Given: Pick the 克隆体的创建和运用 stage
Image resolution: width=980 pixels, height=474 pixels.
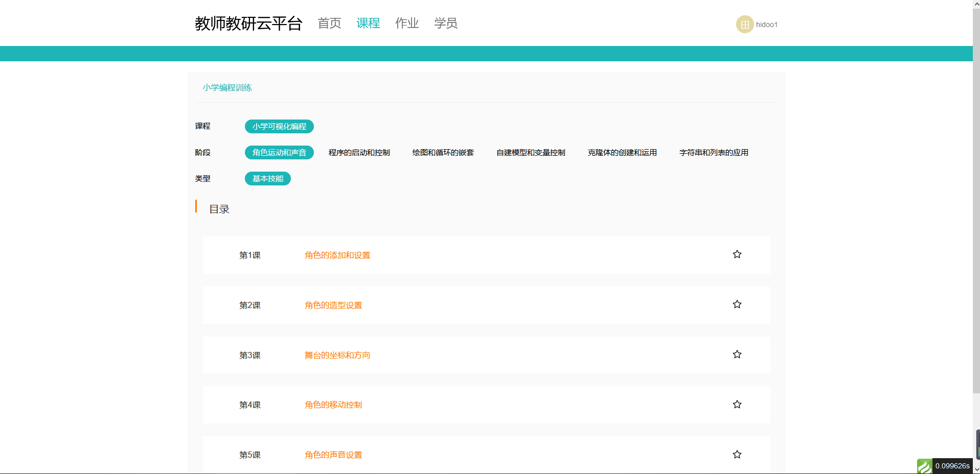Looking at the screenshot, I should 622,153.
